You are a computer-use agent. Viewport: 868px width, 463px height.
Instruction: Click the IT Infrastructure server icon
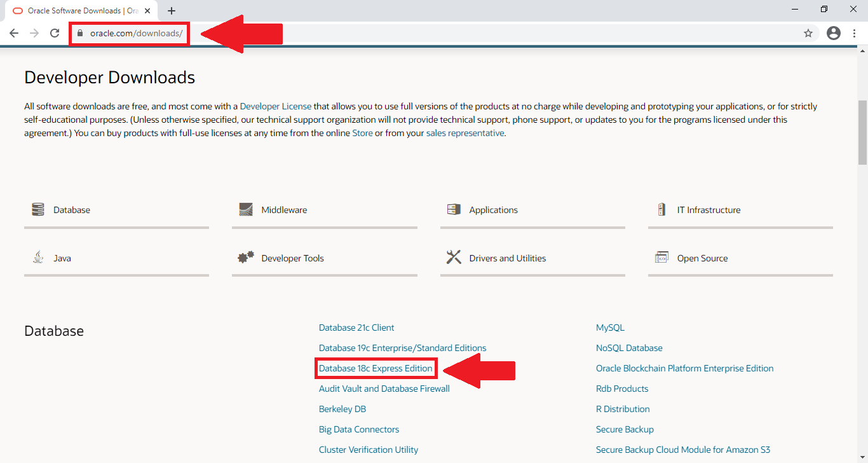661,210
